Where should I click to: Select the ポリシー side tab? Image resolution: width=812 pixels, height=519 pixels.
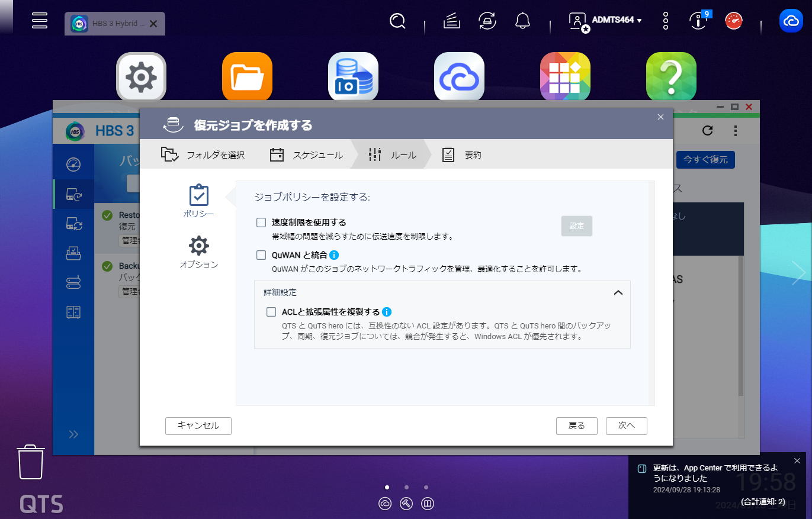[198, 201]
